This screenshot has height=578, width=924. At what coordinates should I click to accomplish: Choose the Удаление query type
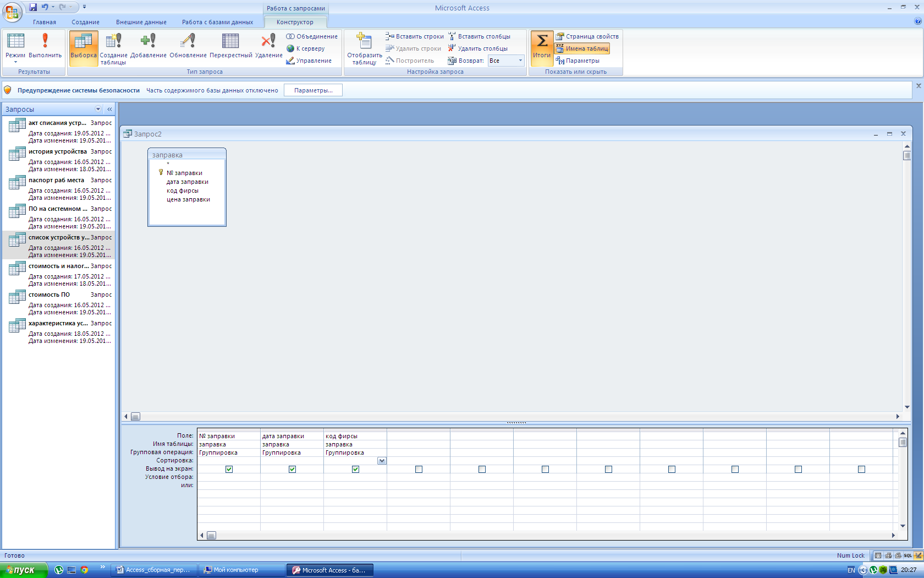(269, 46)
